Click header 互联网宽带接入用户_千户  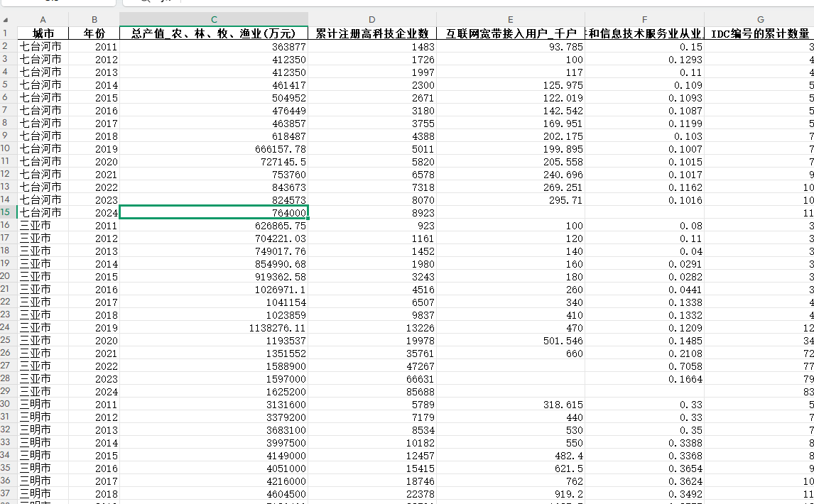(510, 34)
